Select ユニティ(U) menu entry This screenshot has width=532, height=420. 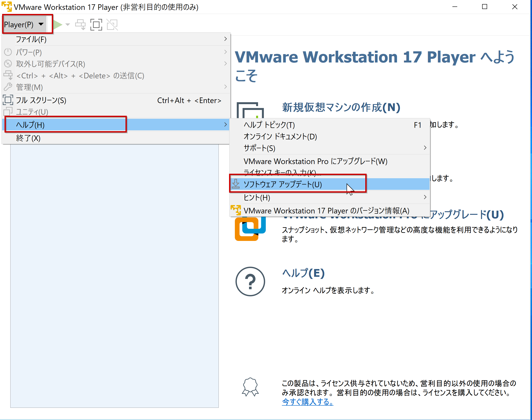[x=116, y=112]
